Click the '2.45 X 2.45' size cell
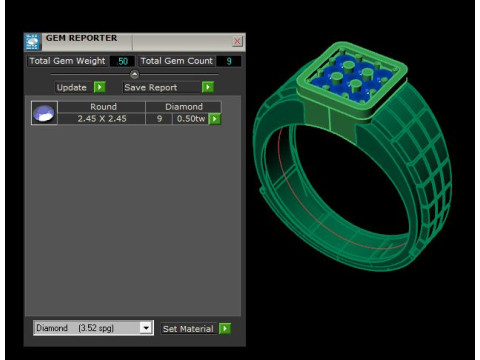The height and width of the screenshot is (360, 480). [102, 119]
